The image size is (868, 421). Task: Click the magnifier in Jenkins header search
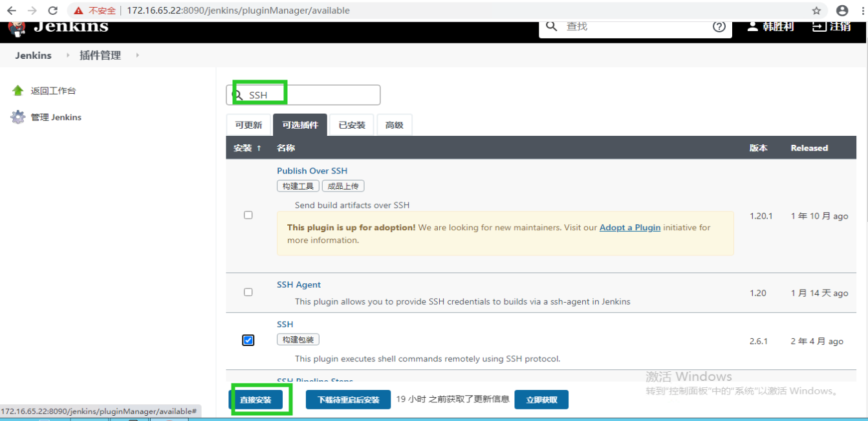551,27
